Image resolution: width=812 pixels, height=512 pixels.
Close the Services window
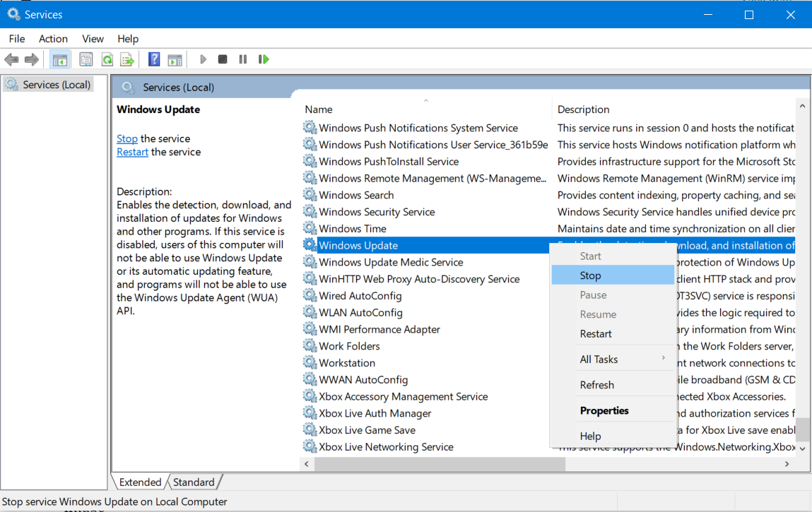click(790, 15)
